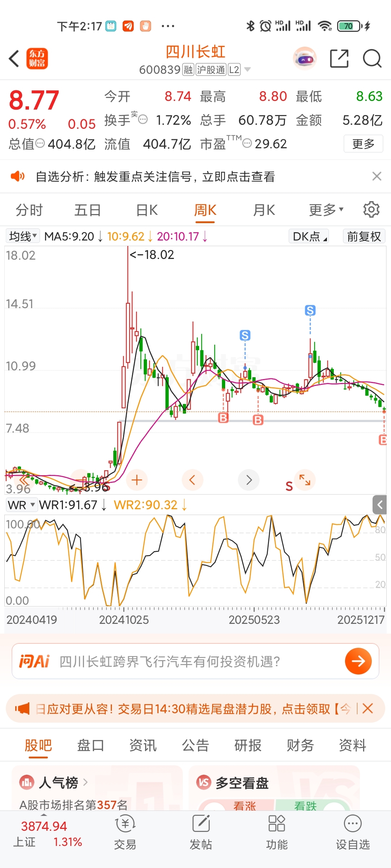Tap A股市场排名第357名 ranking text
The image size is (391, 868).
tap(73, 805)
